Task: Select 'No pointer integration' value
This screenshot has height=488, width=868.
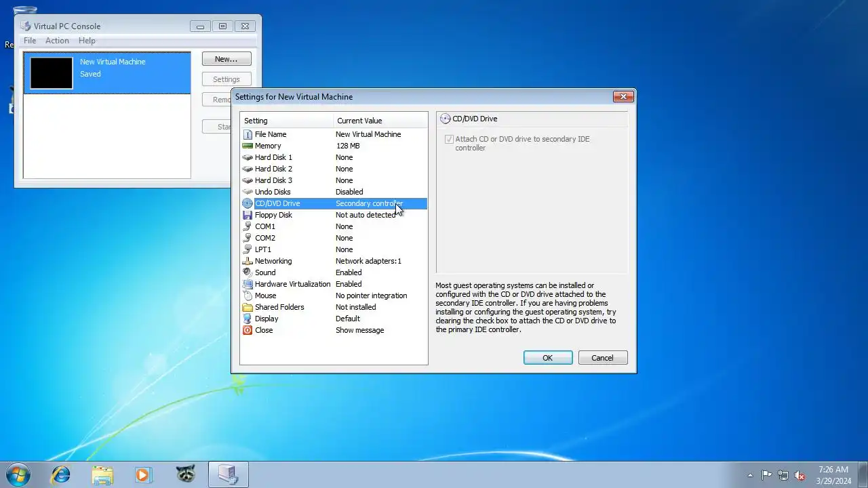Action: (x=371, y=296)
